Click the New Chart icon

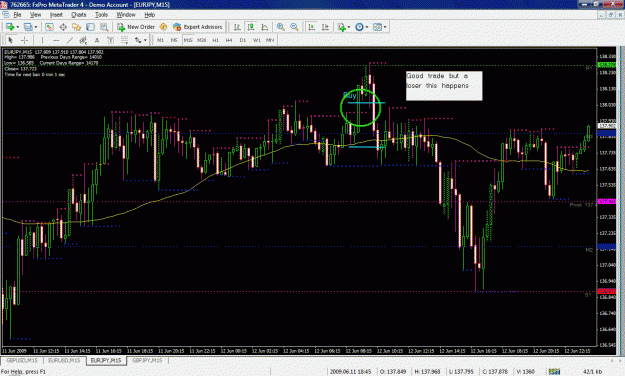pyautogui.click(x=10, y=27)
